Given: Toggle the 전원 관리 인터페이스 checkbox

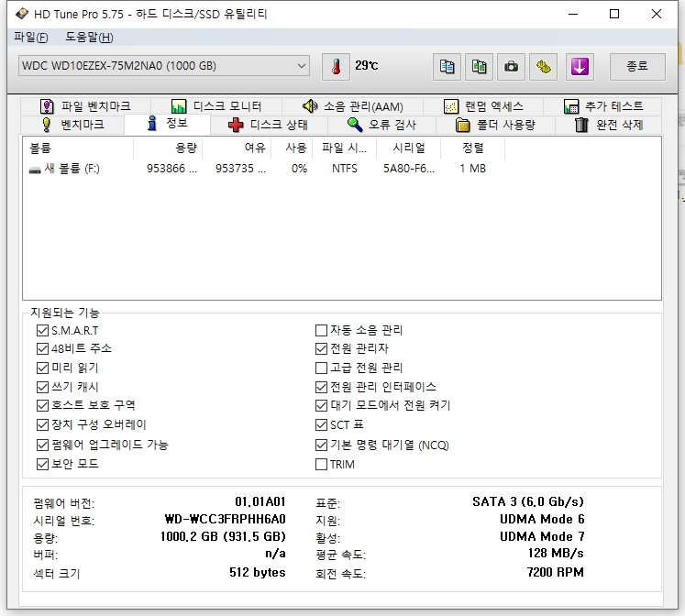Looking at the screenshot, I should tap(321, 387).
